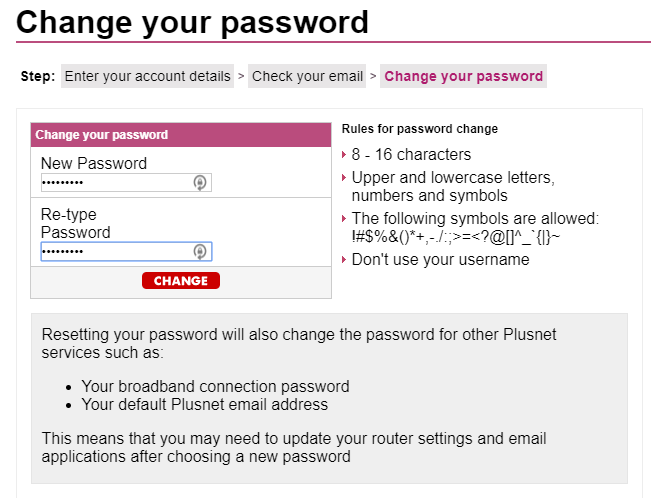The image size is (651, 498).
Task: Click the key icon in Re-type Password field
Action: coord(200,251)
